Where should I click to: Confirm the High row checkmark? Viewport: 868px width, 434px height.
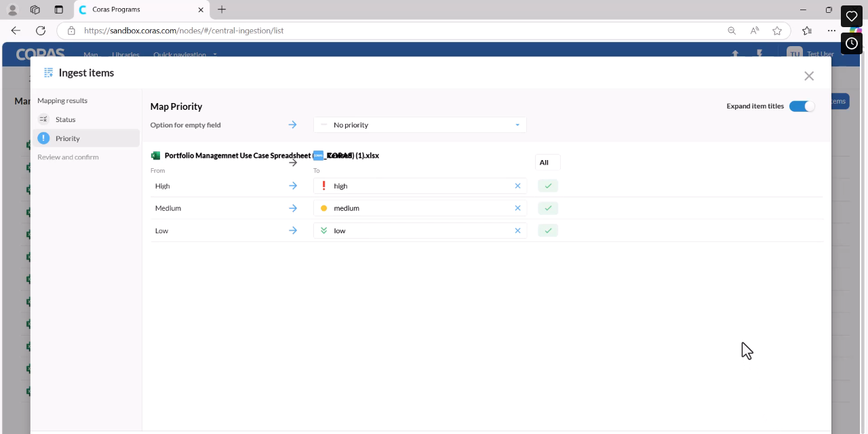[x=548, y=186]
